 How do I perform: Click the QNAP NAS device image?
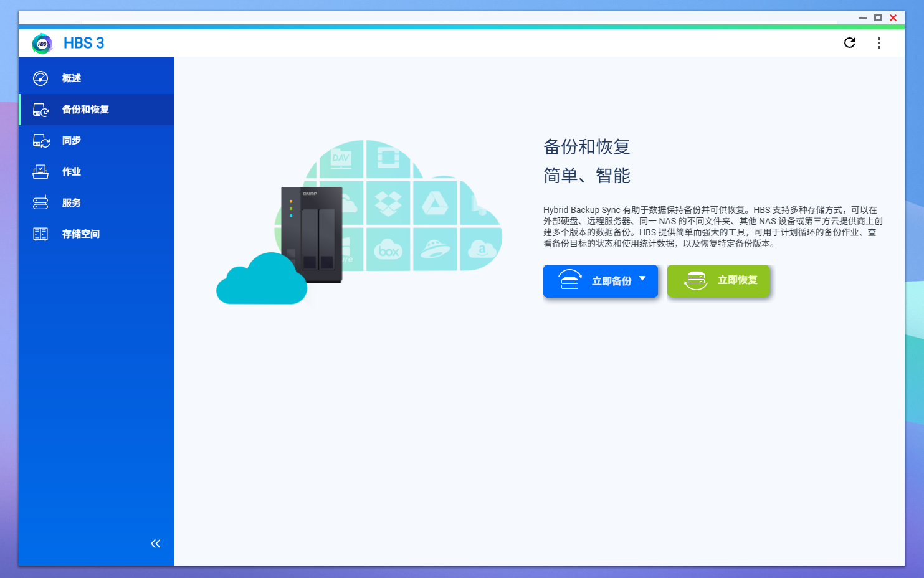point(312,234)
